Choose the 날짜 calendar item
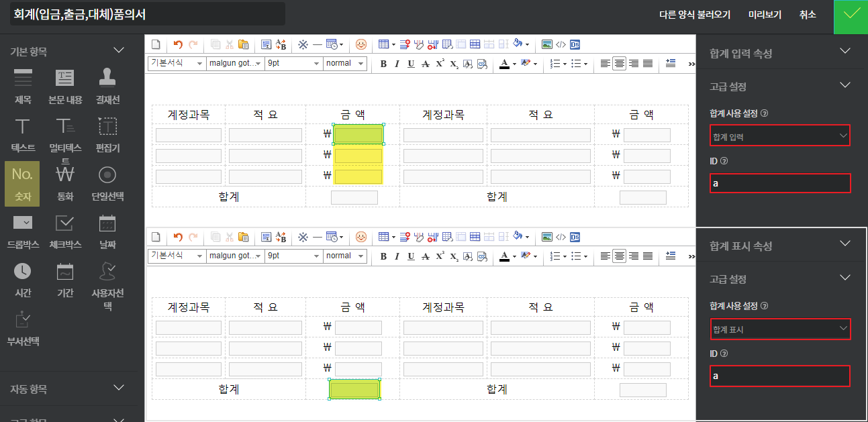 pos(107,230)
